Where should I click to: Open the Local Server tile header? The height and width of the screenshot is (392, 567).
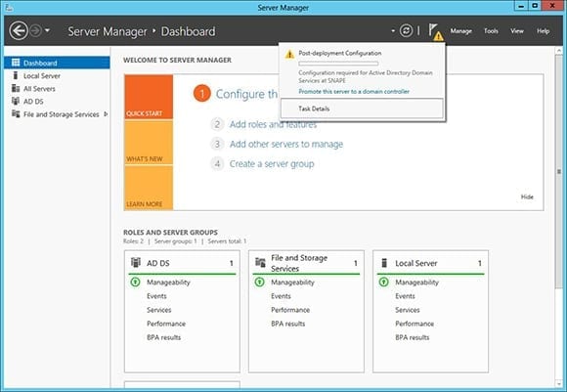point(431,263)
